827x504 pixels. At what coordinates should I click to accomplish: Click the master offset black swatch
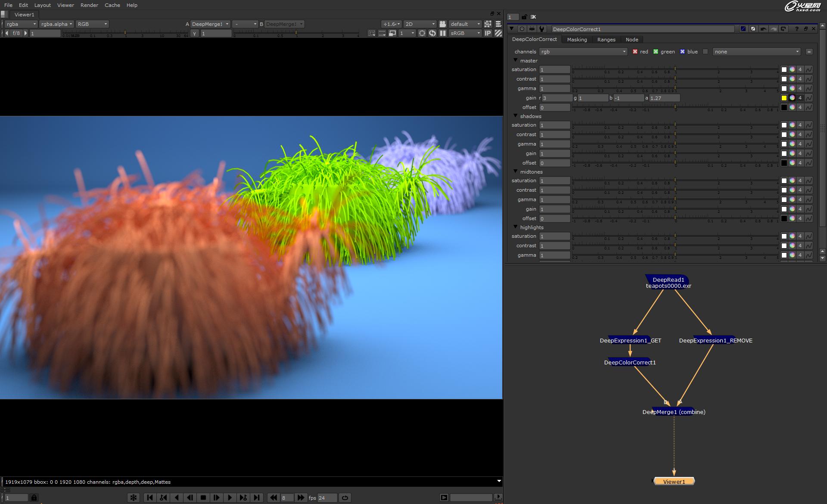(784, 107)
